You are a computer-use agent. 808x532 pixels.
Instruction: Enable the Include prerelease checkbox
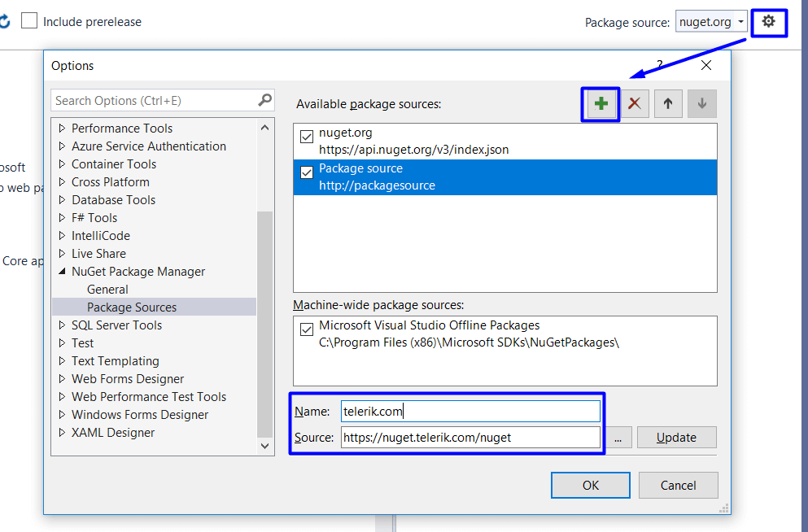pyautogui.click(x=28, y=22)
